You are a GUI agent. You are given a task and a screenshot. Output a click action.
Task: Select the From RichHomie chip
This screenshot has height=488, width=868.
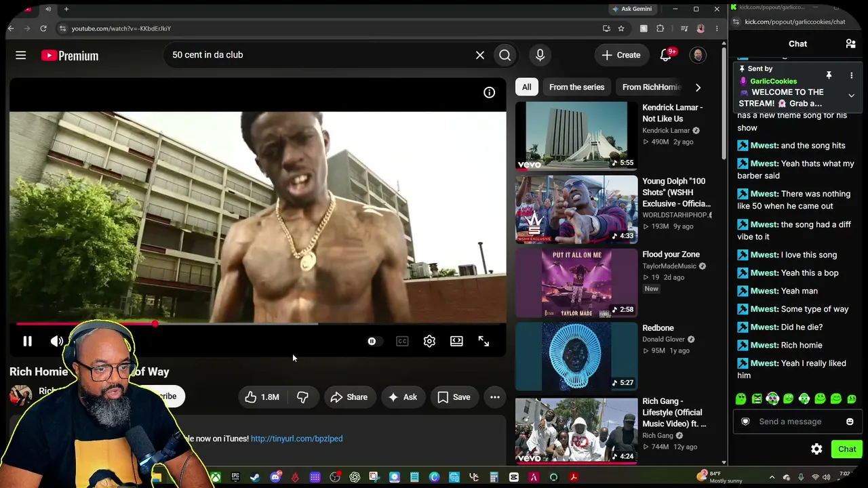[651, 87]
